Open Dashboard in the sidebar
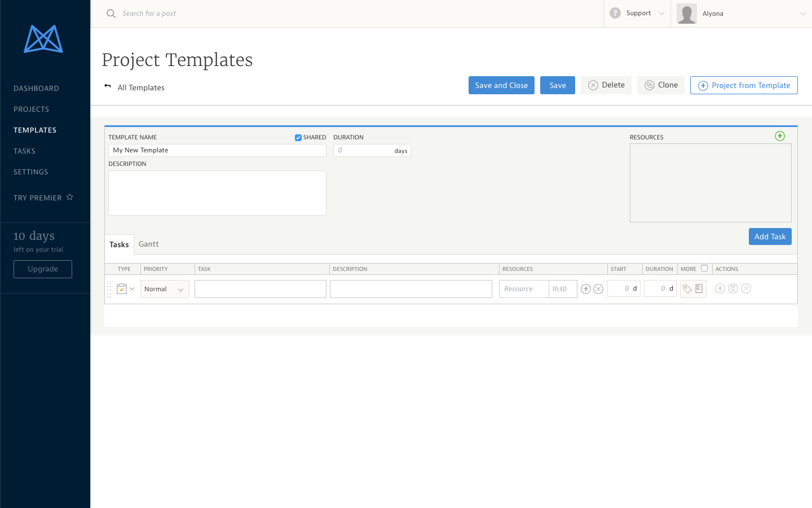This screenshot has height=508, width=812. pos(36,89)
